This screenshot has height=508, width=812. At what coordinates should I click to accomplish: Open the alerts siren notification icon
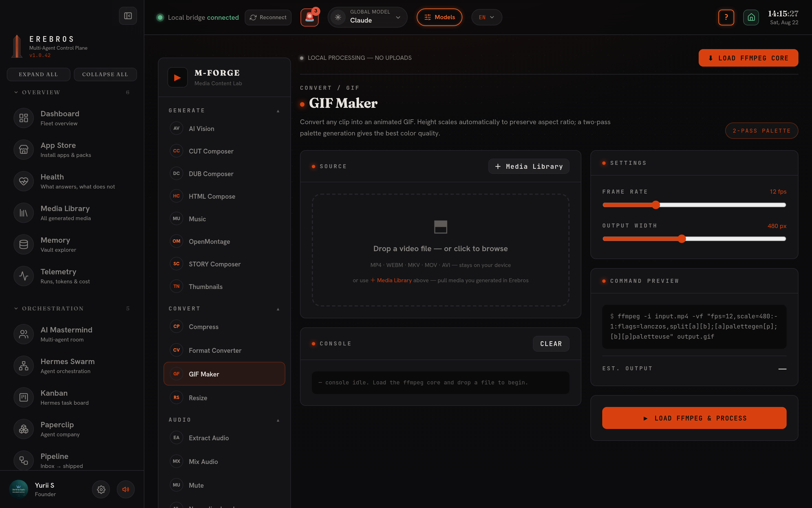coord(309,17)
